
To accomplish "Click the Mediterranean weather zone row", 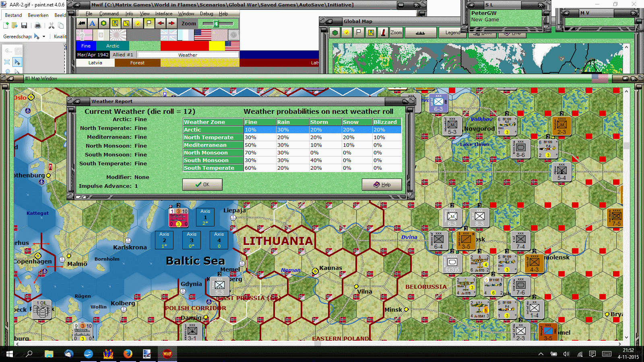I will point(292,145).
